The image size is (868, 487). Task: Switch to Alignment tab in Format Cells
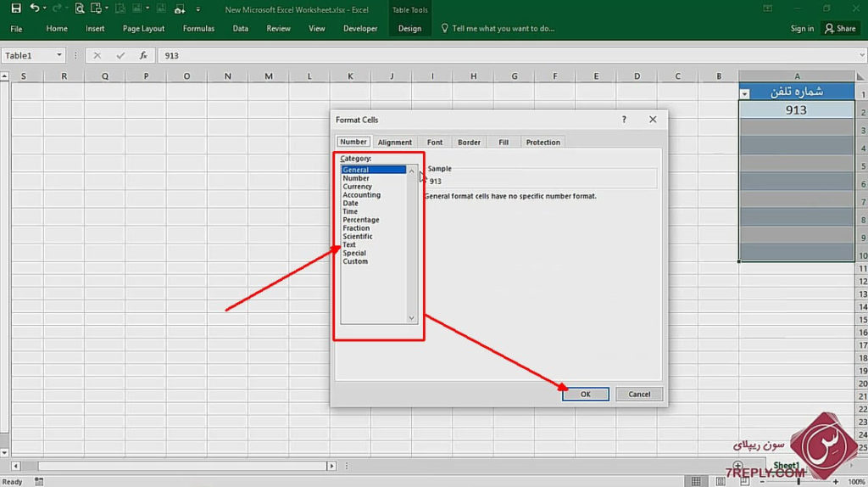pyautogui.click(x=395, y=143)
